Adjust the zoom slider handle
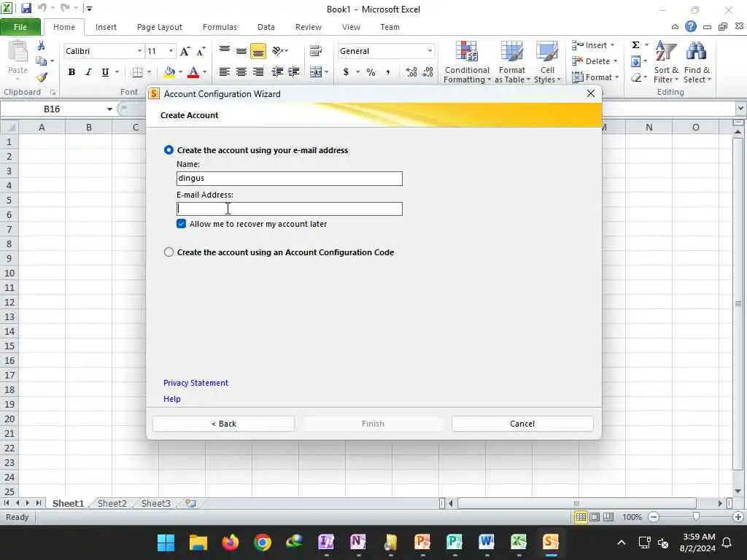The height and width of the screenshot is (560, 747). click(696, 517)
